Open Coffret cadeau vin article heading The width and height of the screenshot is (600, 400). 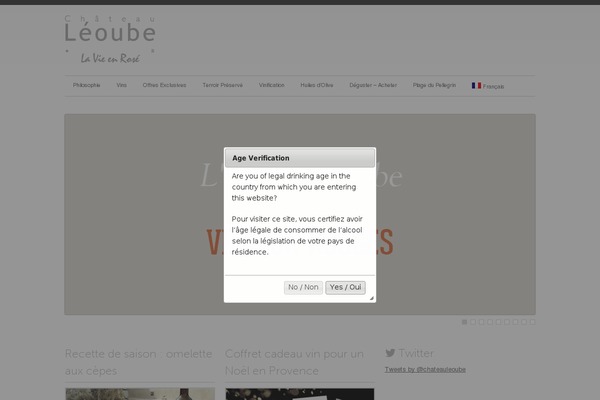pos(294,362)
